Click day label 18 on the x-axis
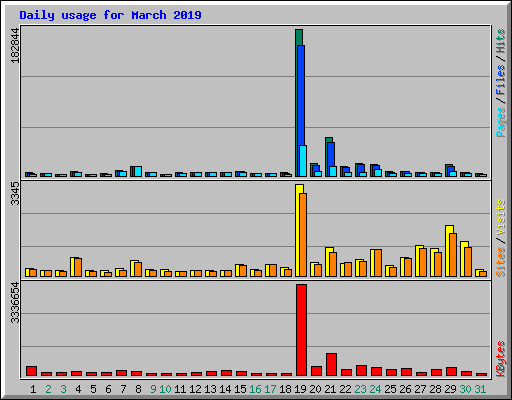 (285, 389)
